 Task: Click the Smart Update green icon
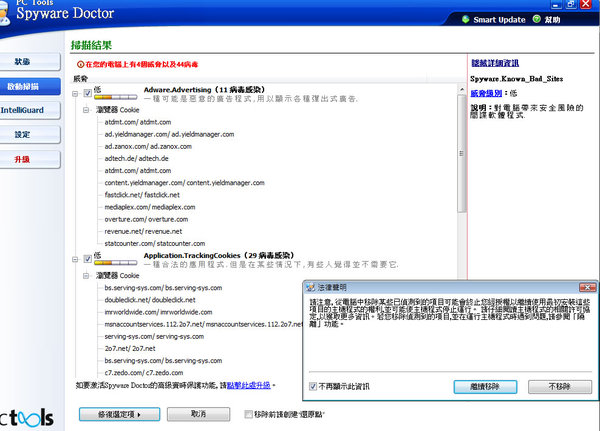pos(465,19)
